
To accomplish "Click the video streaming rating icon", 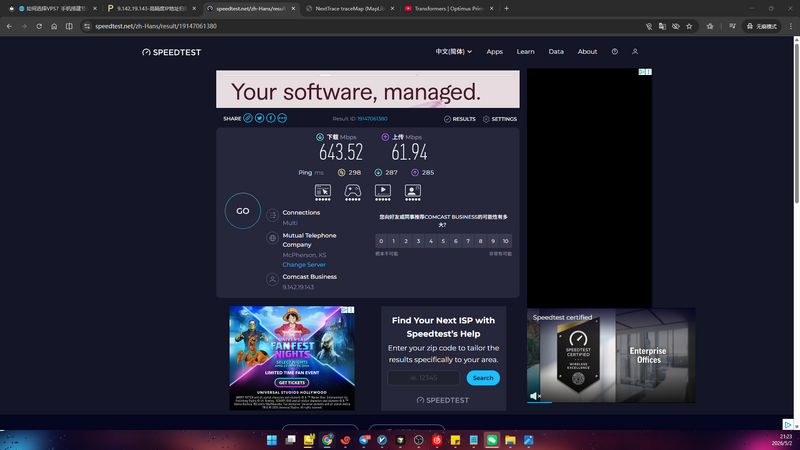I will tap(383, 192).
